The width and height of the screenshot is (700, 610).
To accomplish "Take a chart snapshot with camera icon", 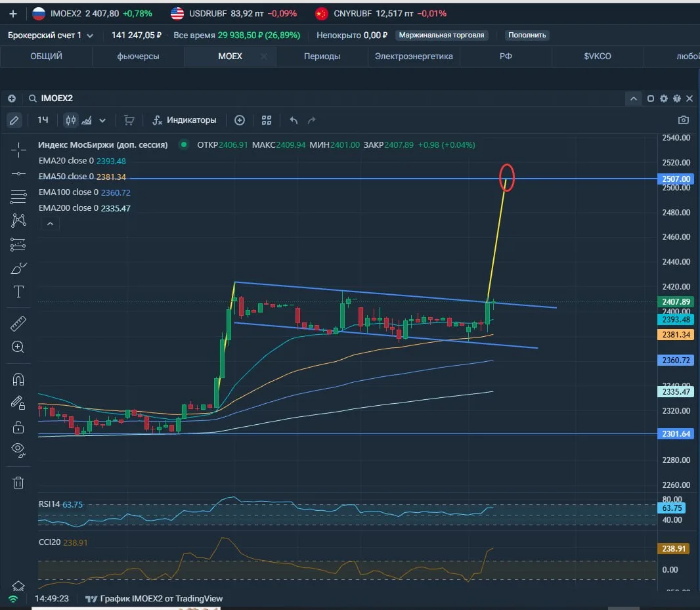I will point(683,120).
